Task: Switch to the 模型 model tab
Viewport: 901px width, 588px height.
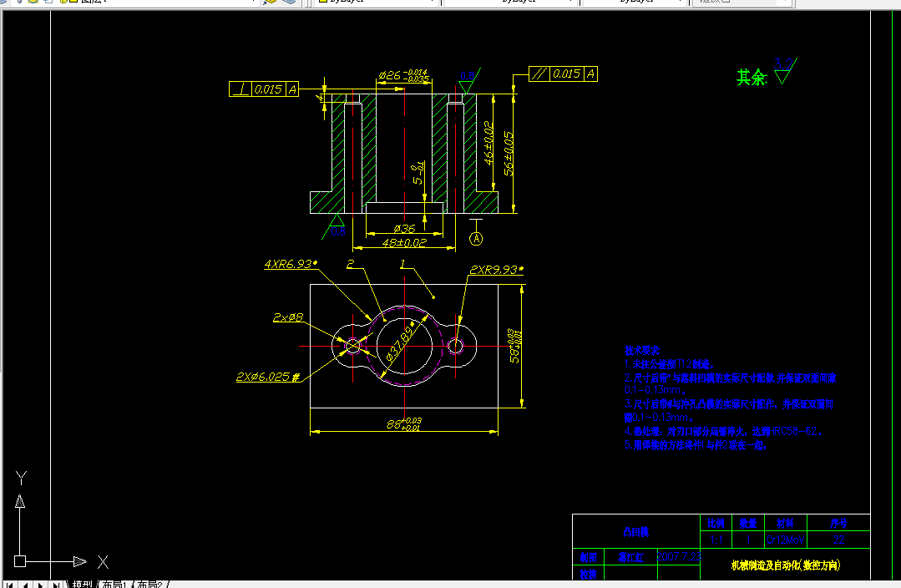Action: coord(82,584)
